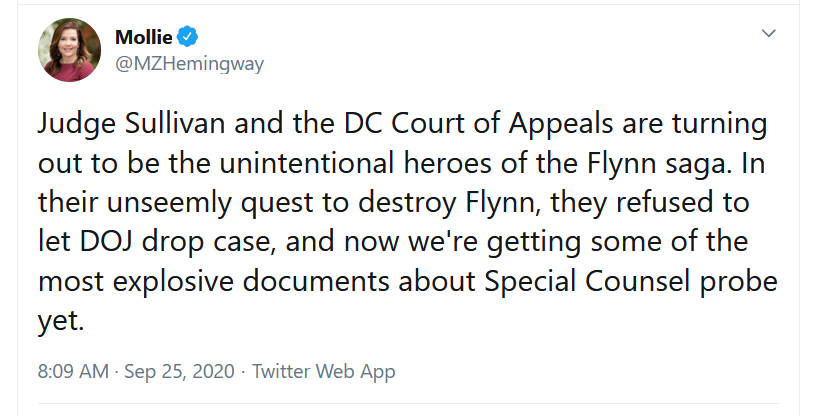Click the words 'explosive documents' in the tweet

(x=251, y=281)
